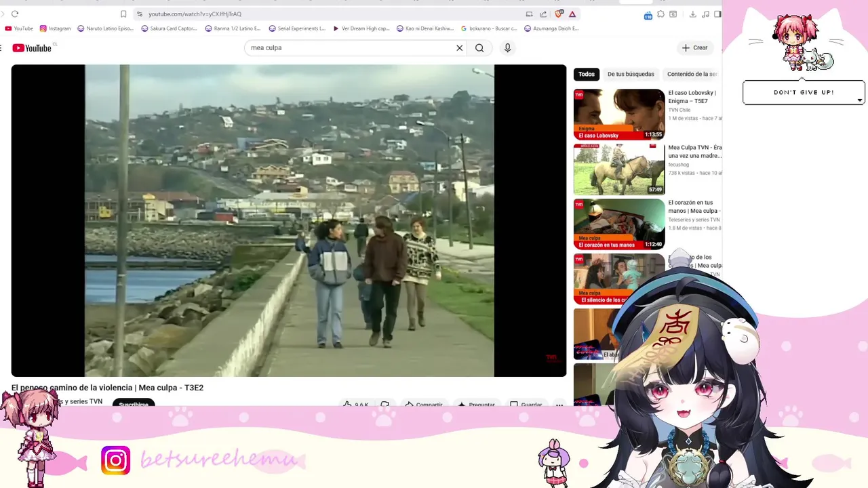868x488 pixels.
Task: Open the Sakura Card Captor bookmark
Action: (169, 28)
